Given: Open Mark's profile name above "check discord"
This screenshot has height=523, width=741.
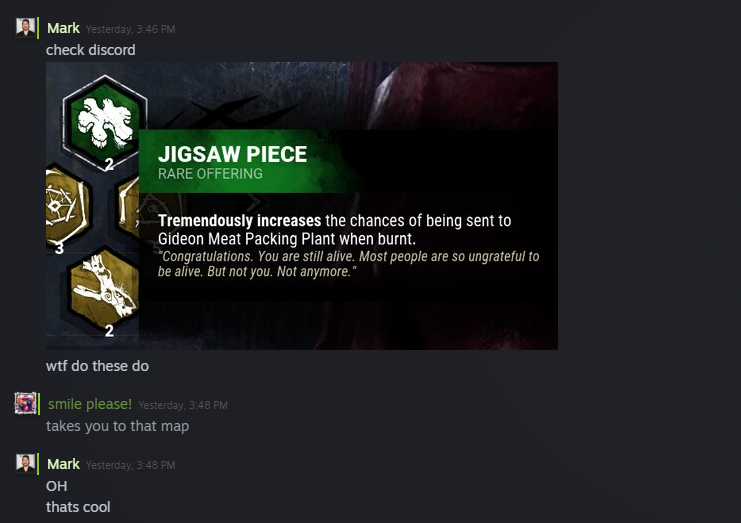Looking at the screenshot, I should (x=63, y=28).
